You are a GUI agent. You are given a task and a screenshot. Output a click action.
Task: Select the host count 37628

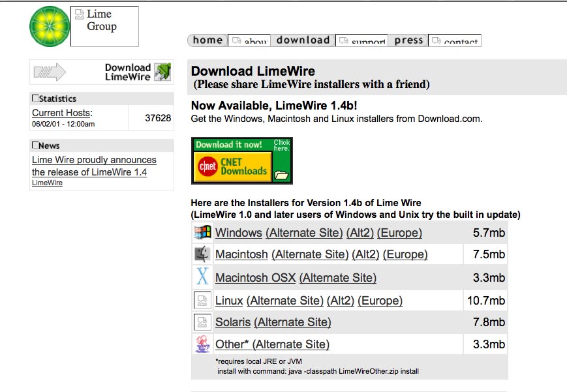tap(158, 118)
